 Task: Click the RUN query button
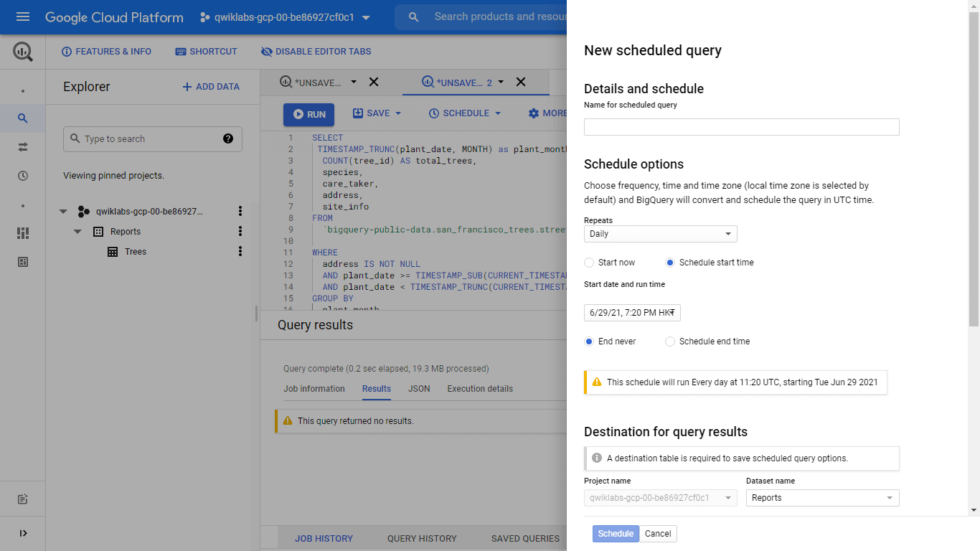click(x=308, y=114)
